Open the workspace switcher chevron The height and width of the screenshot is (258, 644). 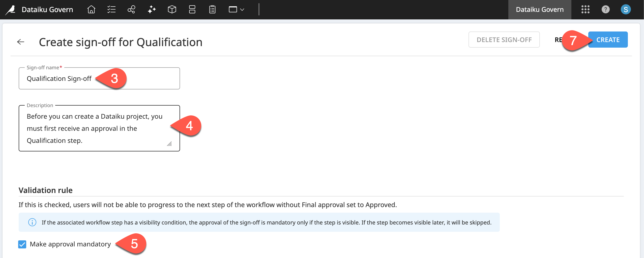coord(242,10)
